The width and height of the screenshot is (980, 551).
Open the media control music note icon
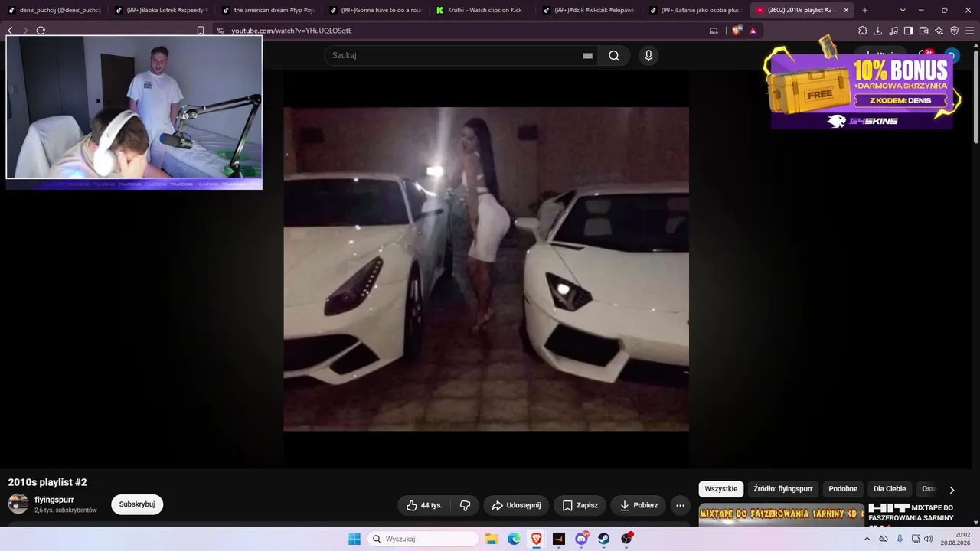893,31
